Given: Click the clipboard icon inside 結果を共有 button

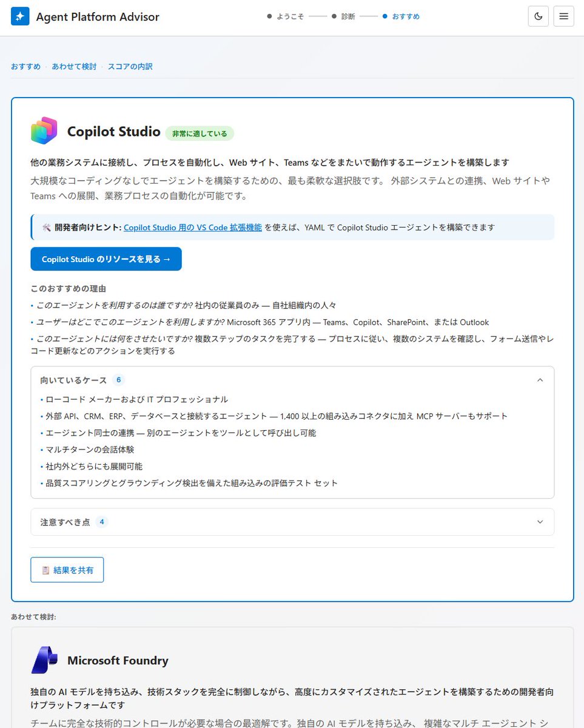Looking at the screenshot, I should [45, 570].
